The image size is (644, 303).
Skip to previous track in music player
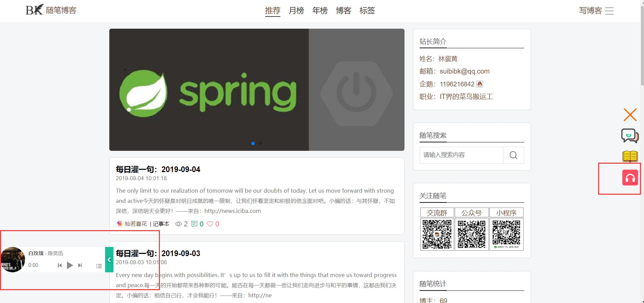point(60,265)
